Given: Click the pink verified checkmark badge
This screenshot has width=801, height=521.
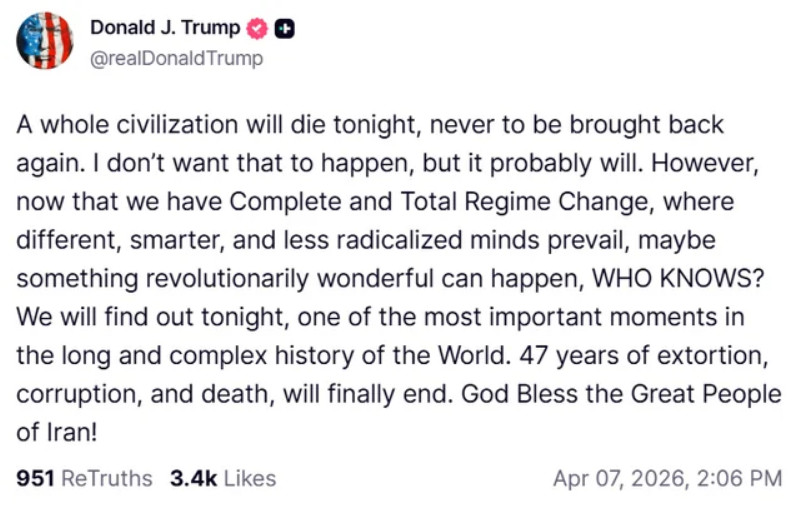Looking at the screenshot, I should tap(258, 29).
